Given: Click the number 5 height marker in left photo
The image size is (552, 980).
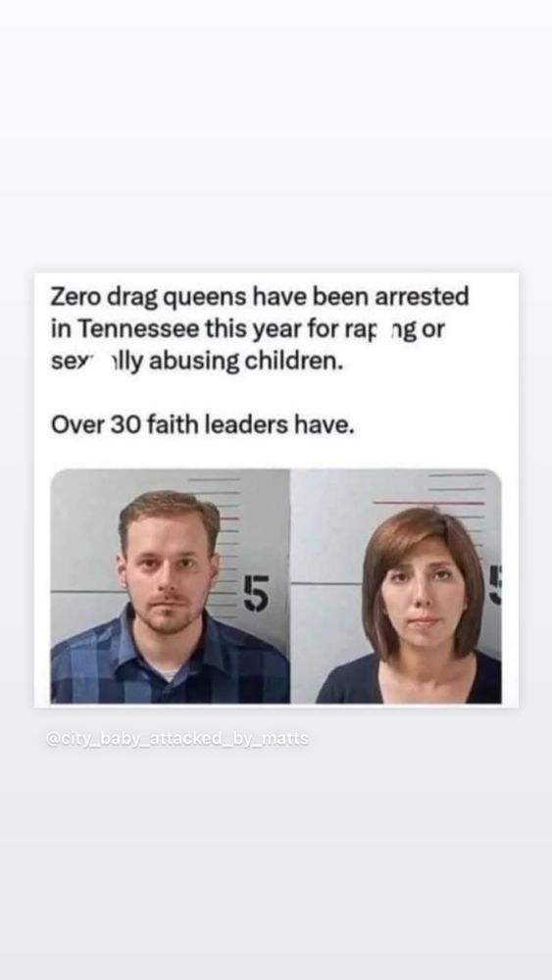Looking at the screenshot, I should tap(256, 593).
